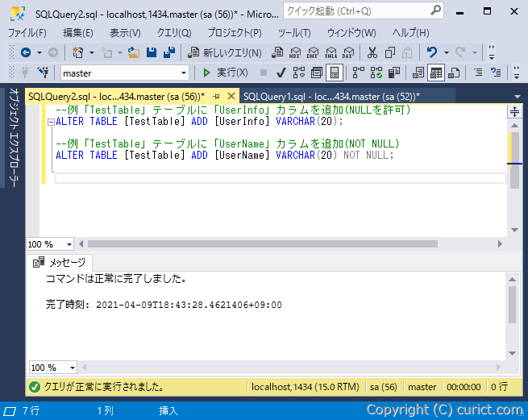The height and width of the screenshot is (420, 528).
Task: Open the ツール(T) menu
Action: click(x=294, y=33)
